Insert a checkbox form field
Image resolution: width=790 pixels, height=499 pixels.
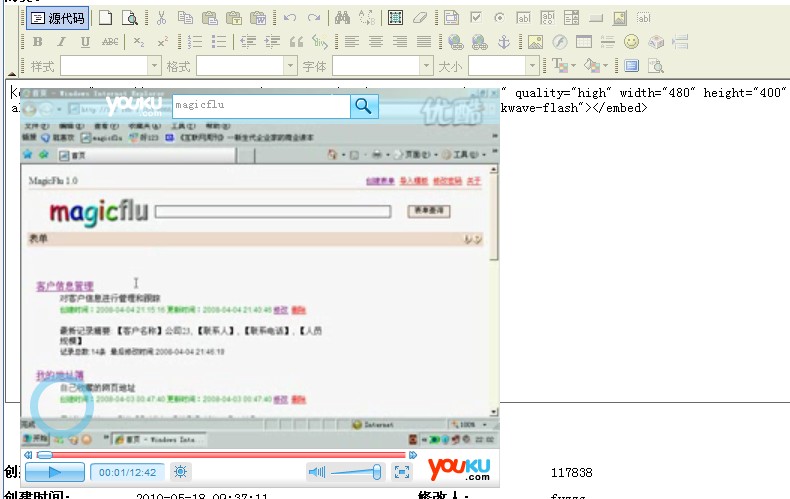pyautogui.click(x=476, y=18)
